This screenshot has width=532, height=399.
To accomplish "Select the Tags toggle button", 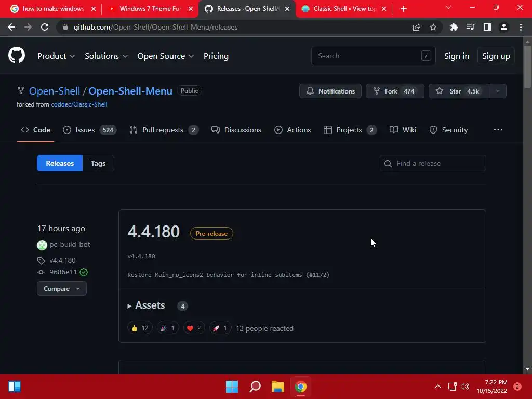I will click(98, 163).
